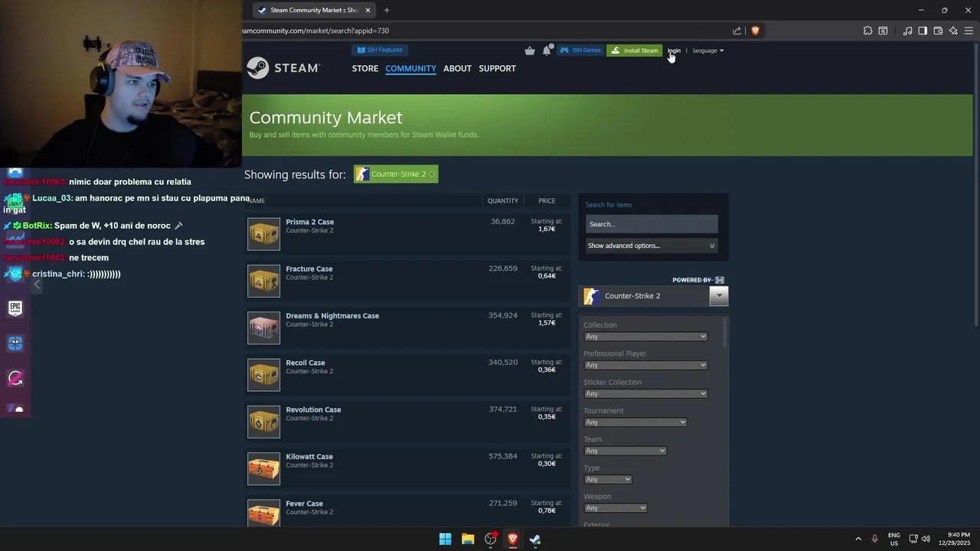The image size is (980, 551).
Task: Open Prisma 2 Case listing name
Action: click(309, 222)
